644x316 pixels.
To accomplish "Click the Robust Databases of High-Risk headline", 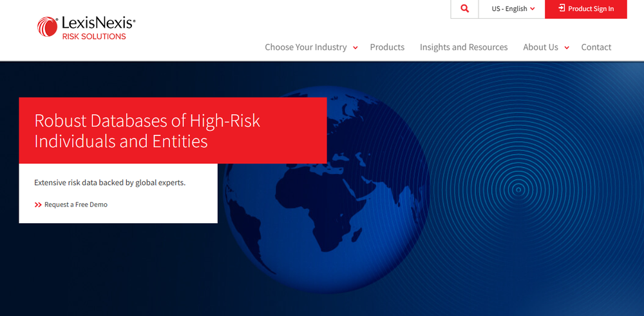I will pyautogui.click(x=147, y=131).
